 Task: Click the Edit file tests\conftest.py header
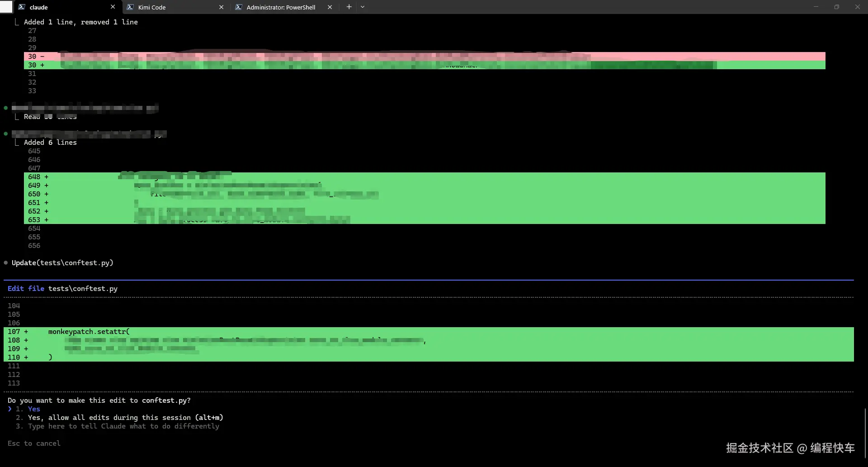(62, 289)
